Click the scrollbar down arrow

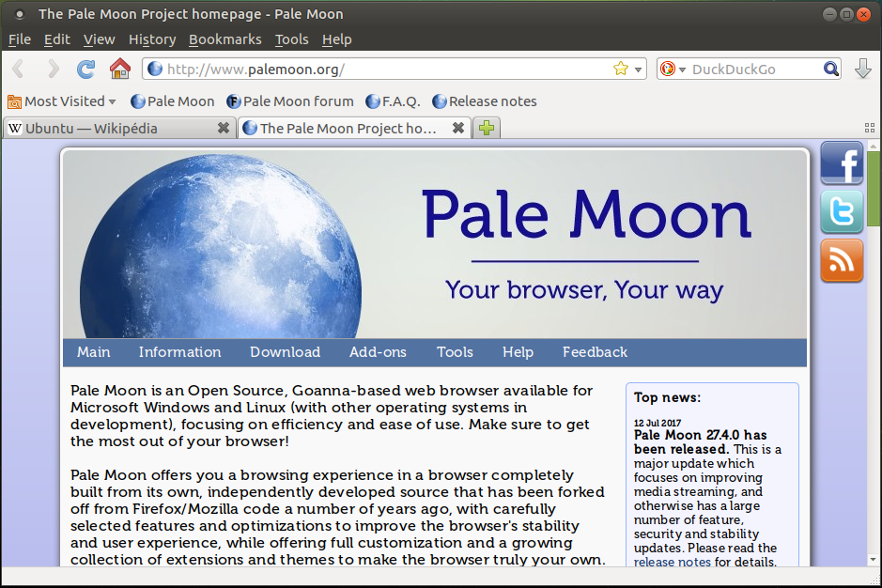tap(873, 560)
